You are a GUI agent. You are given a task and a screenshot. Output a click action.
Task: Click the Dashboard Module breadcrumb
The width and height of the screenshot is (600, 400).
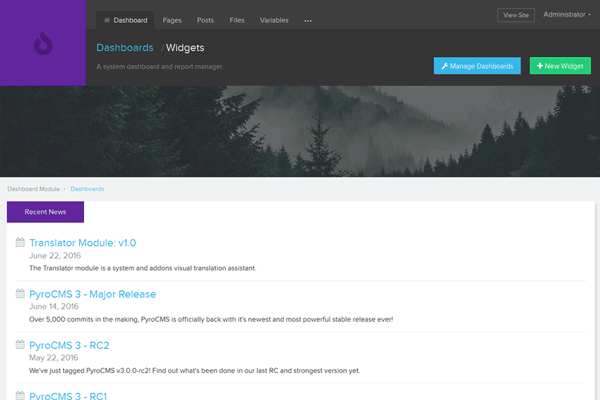(34, 189)
